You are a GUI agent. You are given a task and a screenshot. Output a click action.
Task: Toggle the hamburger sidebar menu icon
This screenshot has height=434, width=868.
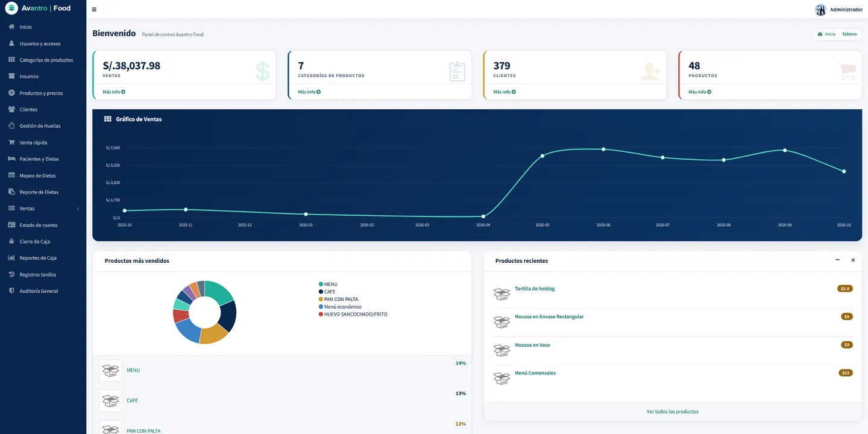(x=94, y=10)
